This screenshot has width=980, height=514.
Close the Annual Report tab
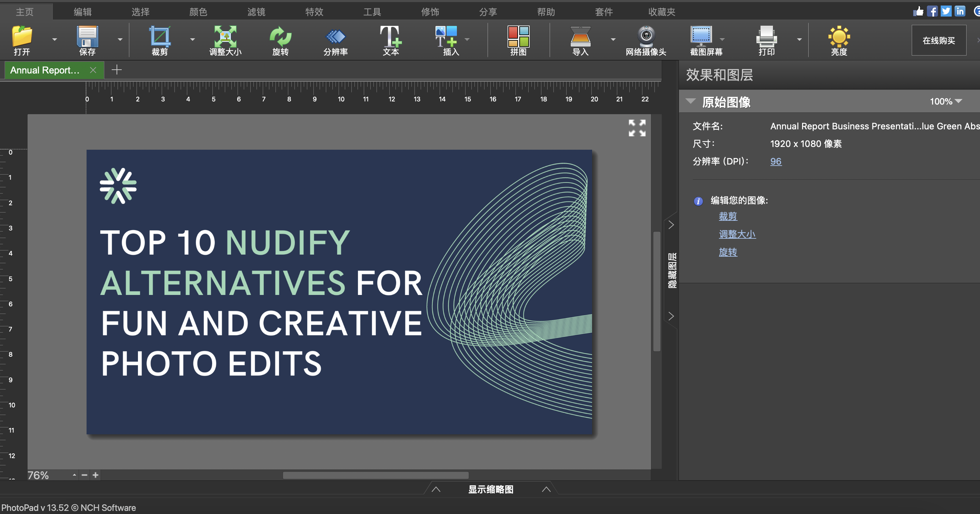tap(93, 70)
